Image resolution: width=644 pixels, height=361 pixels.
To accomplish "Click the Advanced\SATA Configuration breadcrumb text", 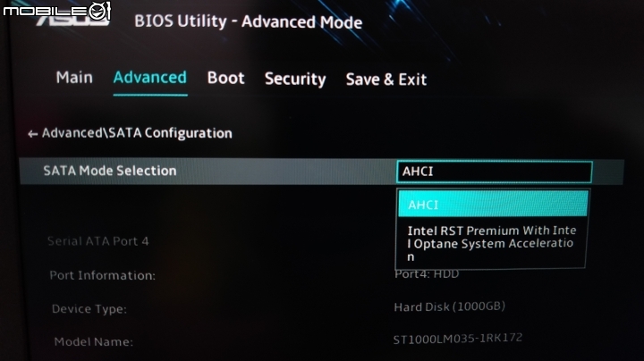I will [x=137, y=133].
